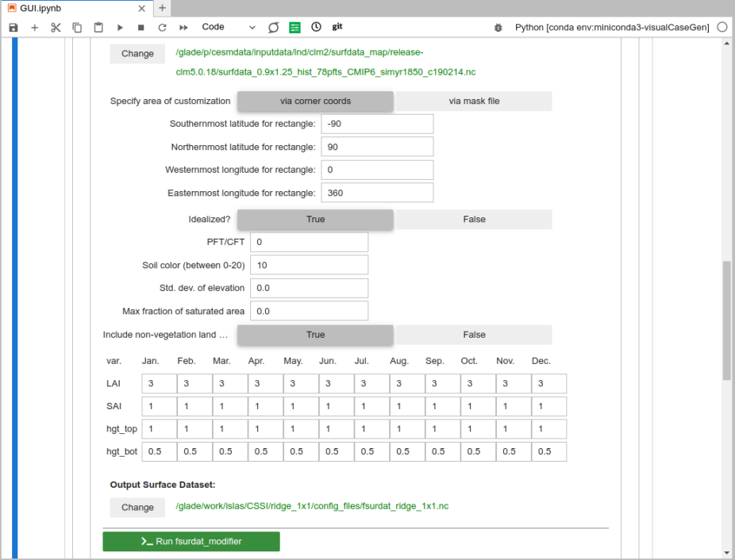Screen dimensions: 735x560
Task: Save the notebook with the disk icon
Action: [x=13, y=27]
